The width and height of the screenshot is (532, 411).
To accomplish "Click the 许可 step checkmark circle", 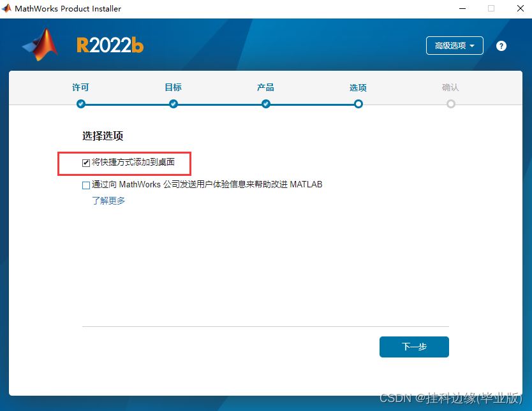I will coord(80,104).
